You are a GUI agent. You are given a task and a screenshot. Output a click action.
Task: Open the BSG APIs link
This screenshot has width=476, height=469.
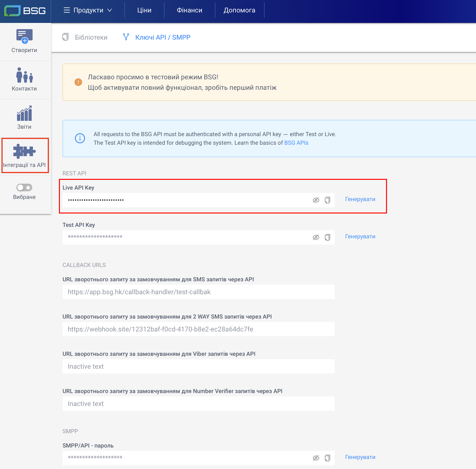click(296, 143)
